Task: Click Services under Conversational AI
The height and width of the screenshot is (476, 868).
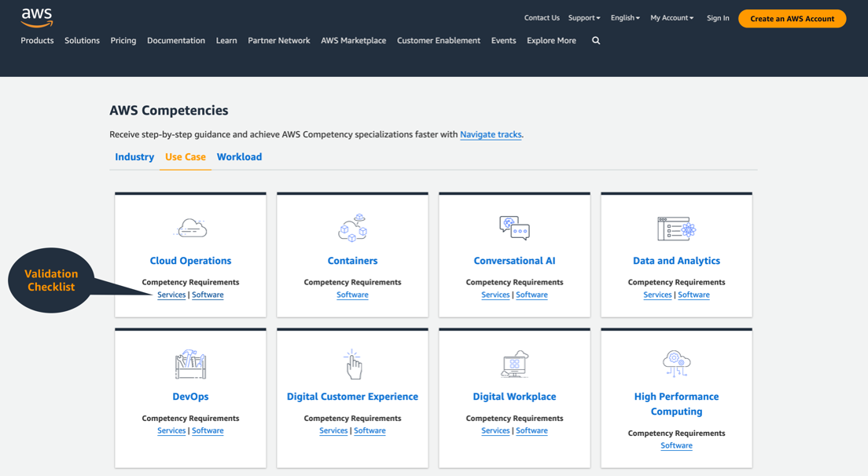Action: point(495,295)
